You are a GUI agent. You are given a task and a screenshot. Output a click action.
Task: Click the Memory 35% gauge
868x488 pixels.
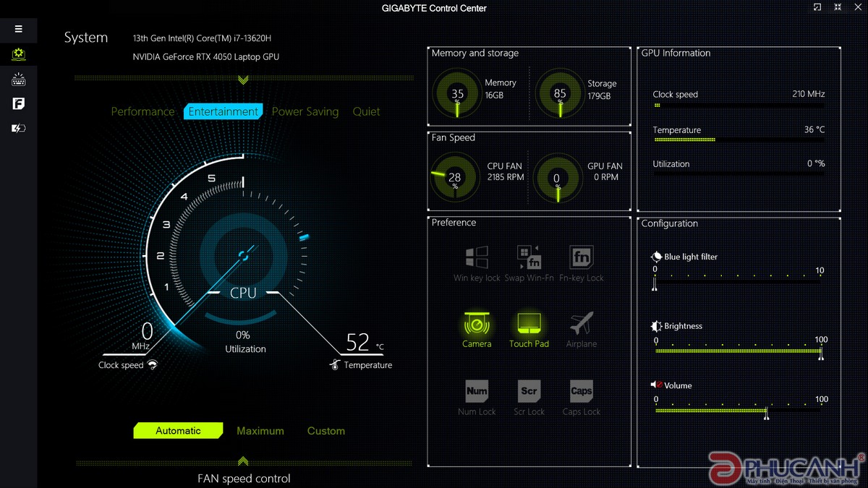tap(457, 94)
